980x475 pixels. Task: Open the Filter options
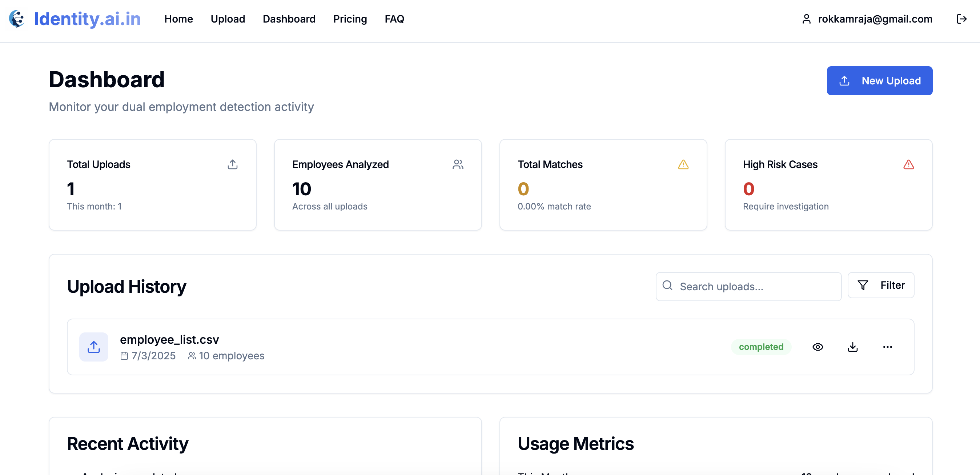tap(880, 285)
